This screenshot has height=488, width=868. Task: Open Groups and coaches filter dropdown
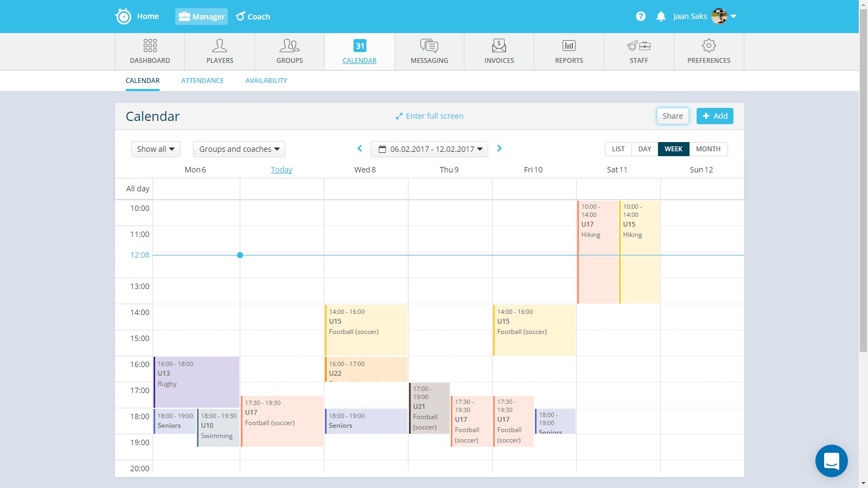point(239,149)
